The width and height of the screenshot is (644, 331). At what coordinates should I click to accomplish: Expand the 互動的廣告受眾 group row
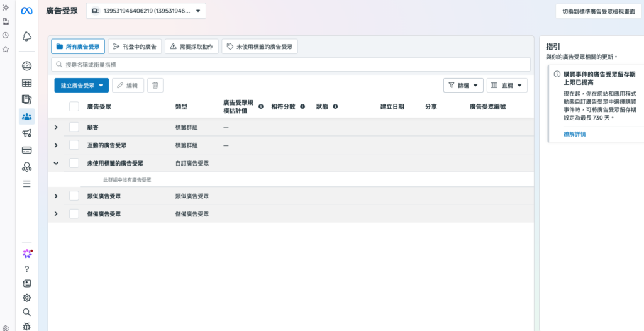tap(56, 145)
